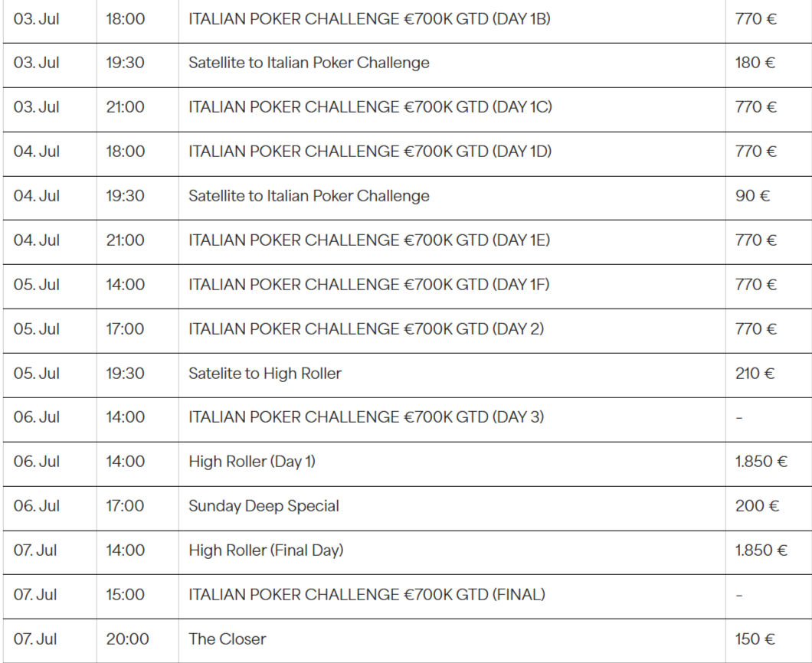This screenshot has width=812, height=663.
Task: Click the 20:00 start time cell
Action: point(128,639)
